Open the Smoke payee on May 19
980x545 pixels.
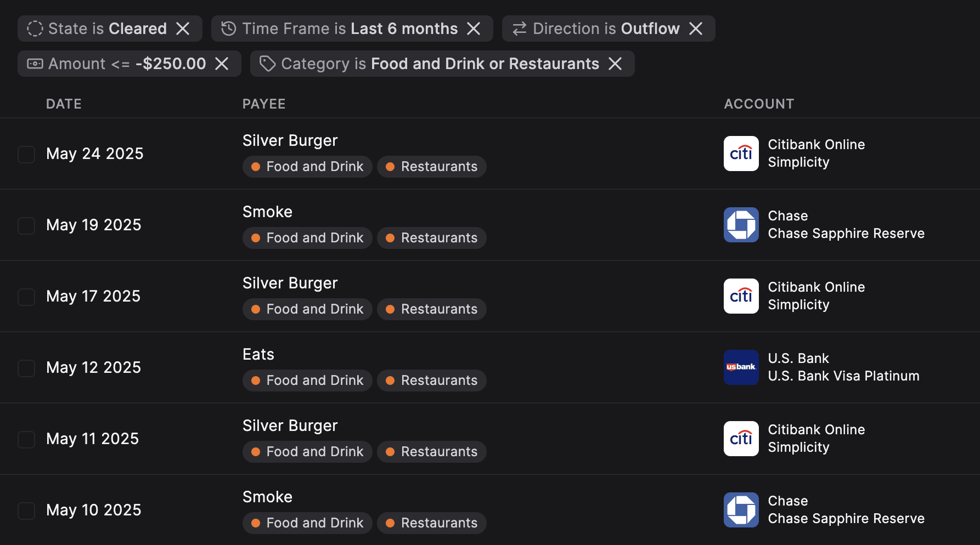pos(267,212)
